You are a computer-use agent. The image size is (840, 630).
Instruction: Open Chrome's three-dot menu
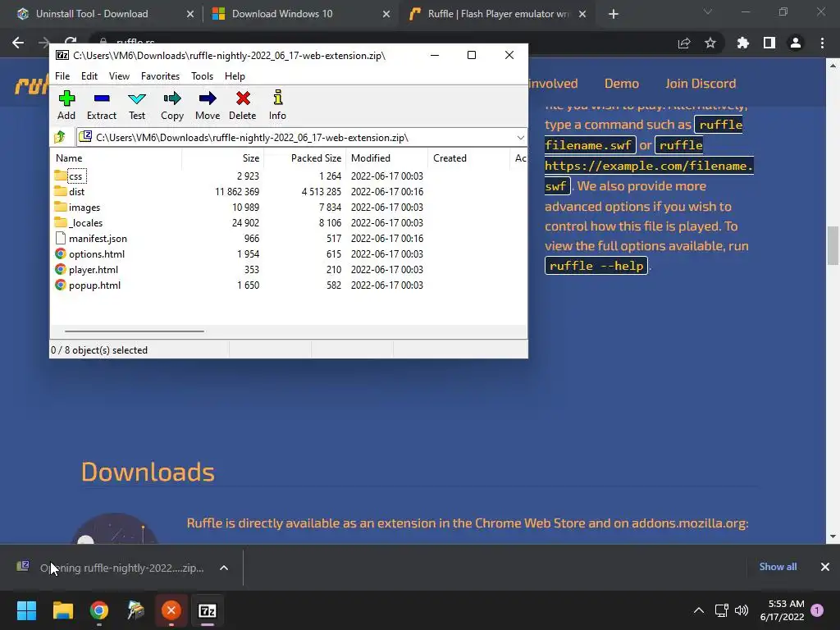[822, 43]
